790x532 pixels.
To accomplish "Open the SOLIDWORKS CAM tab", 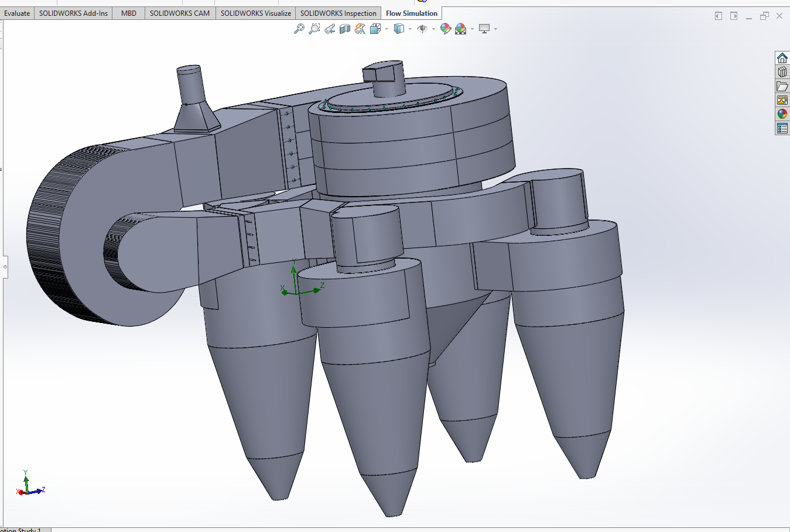I will [x=179, y=13].
